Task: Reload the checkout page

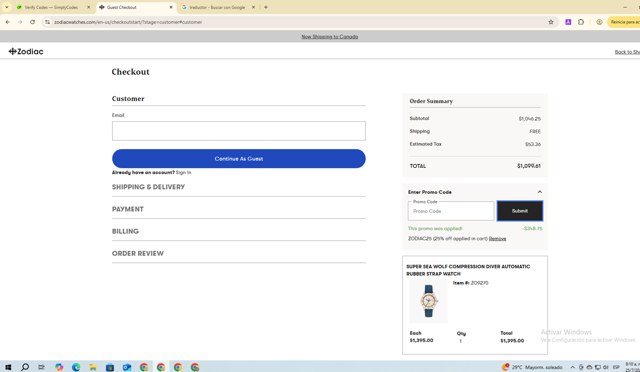Action: (33, 22)
